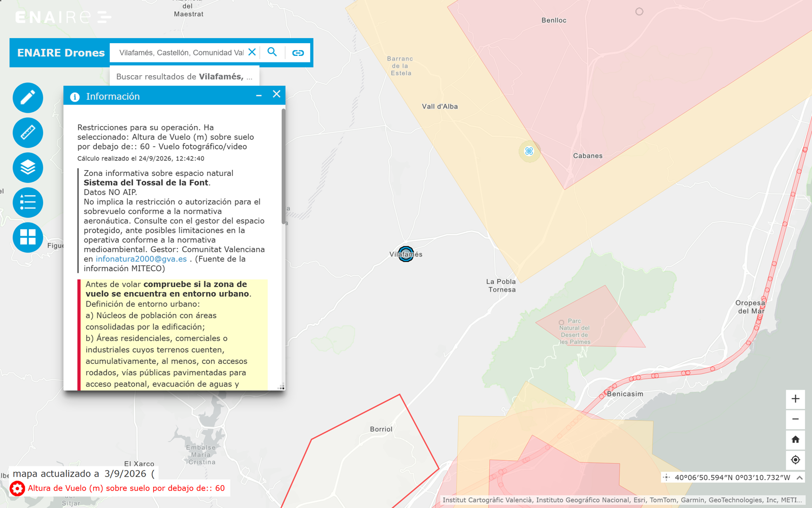Clear the Vilafamés search text

point(252,52)
